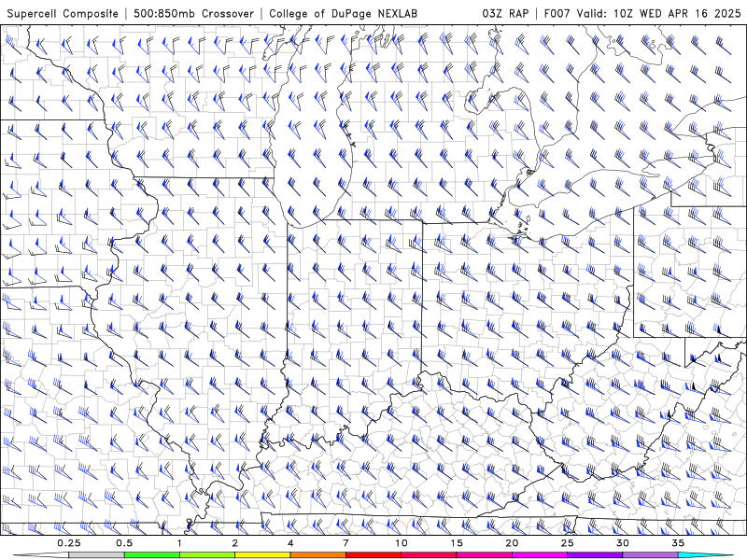
Task: Select the legend value 2
Action: [x=235, y=543]
